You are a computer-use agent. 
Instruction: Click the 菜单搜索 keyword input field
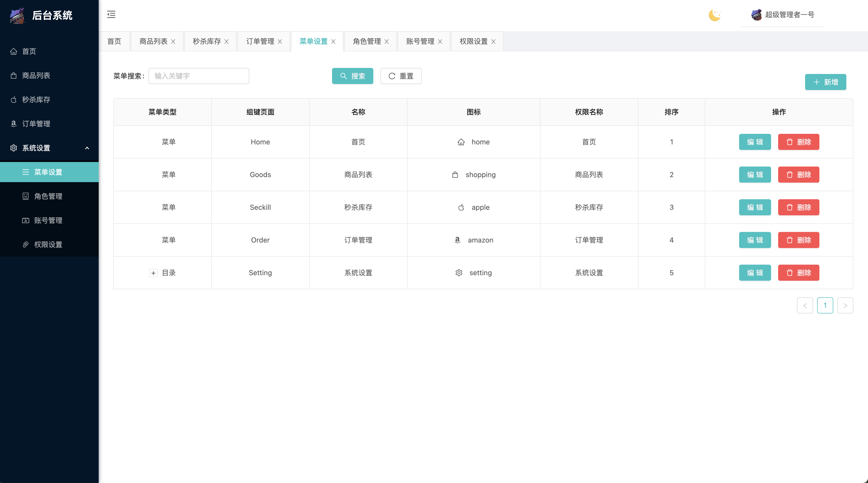click(198, 76)
